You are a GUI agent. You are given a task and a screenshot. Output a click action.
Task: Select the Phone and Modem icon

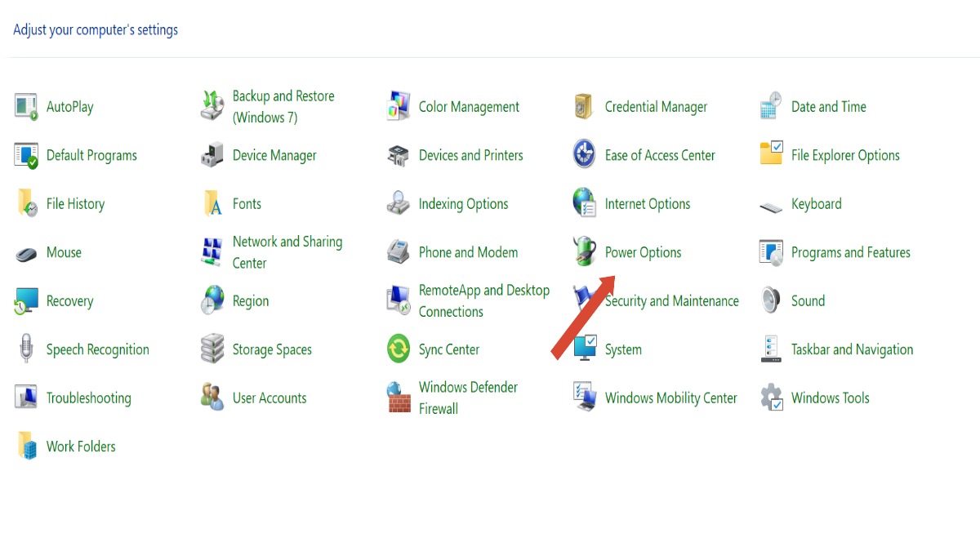click(x=399, y=252)
